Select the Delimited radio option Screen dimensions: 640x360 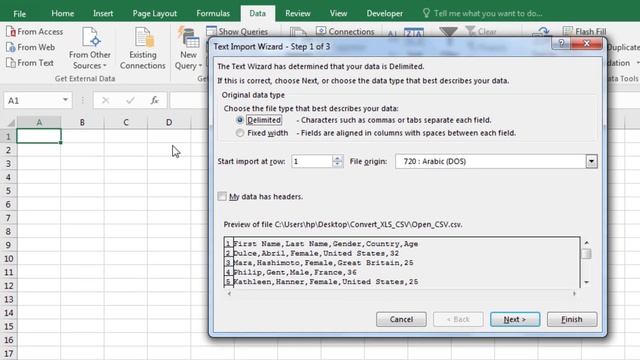(x=240, y=120)
